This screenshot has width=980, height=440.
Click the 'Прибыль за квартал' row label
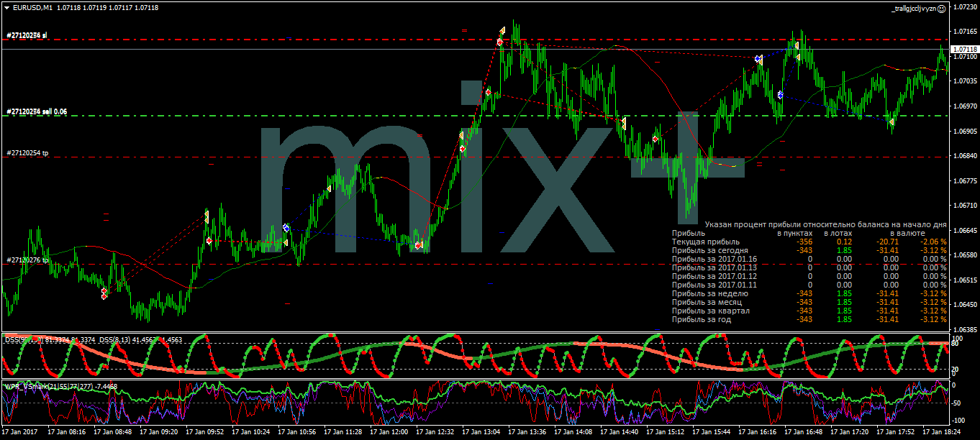(x=711, y=311)
